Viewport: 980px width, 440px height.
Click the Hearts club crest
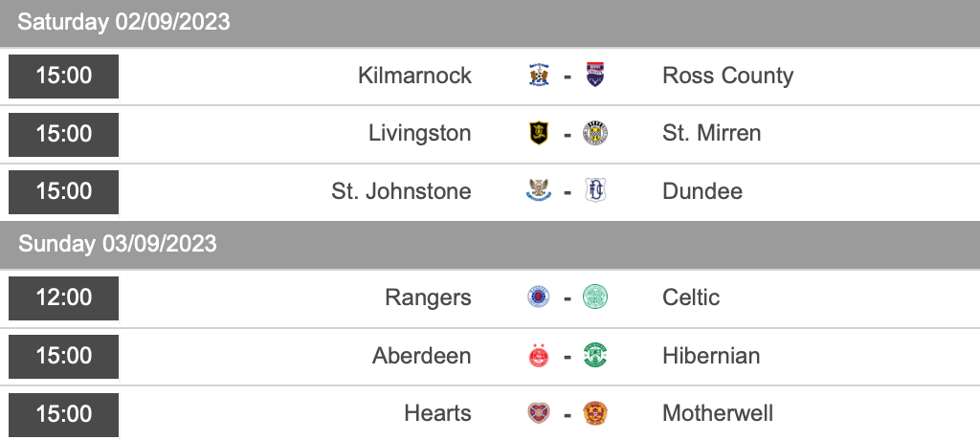(x=539, y=413)
